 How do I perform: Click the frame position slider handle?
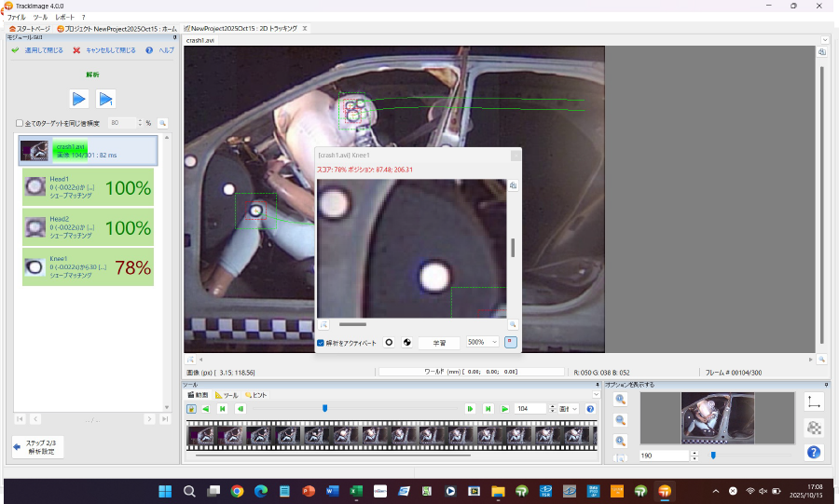pos(324,408)
